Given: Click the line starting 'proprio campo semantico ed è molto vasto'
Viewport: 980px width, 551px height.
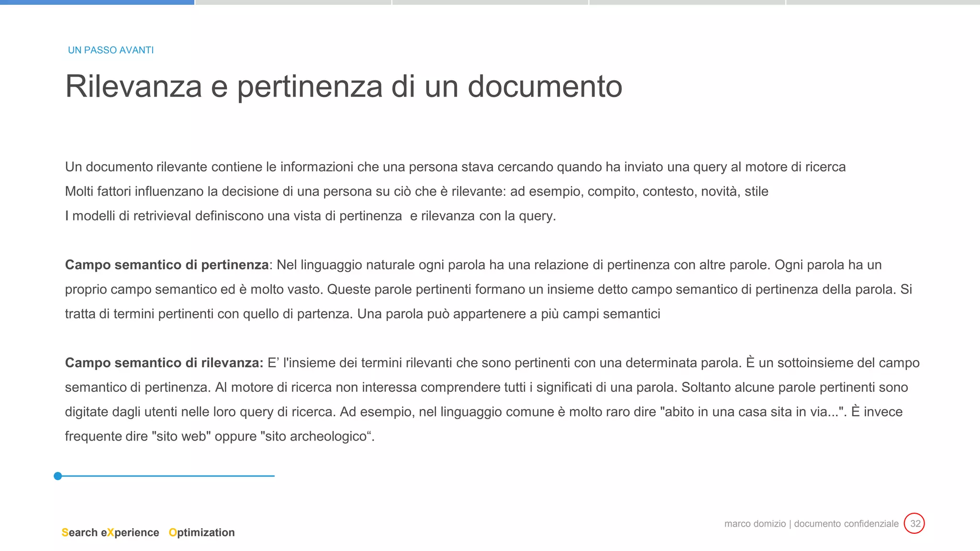Looking at the screenshot, I should click(x=489, y=289).
